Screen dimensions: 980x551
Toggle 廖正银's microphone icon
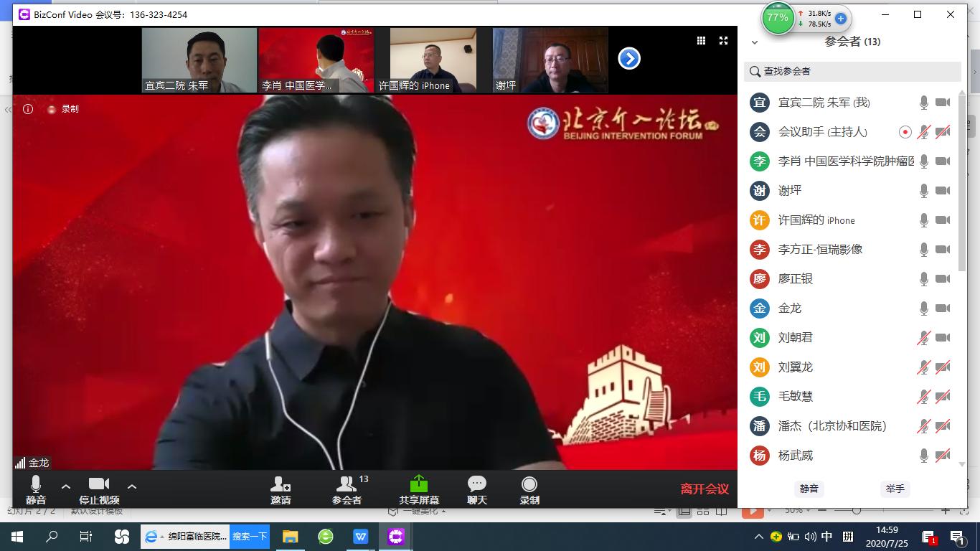[924, 279]
